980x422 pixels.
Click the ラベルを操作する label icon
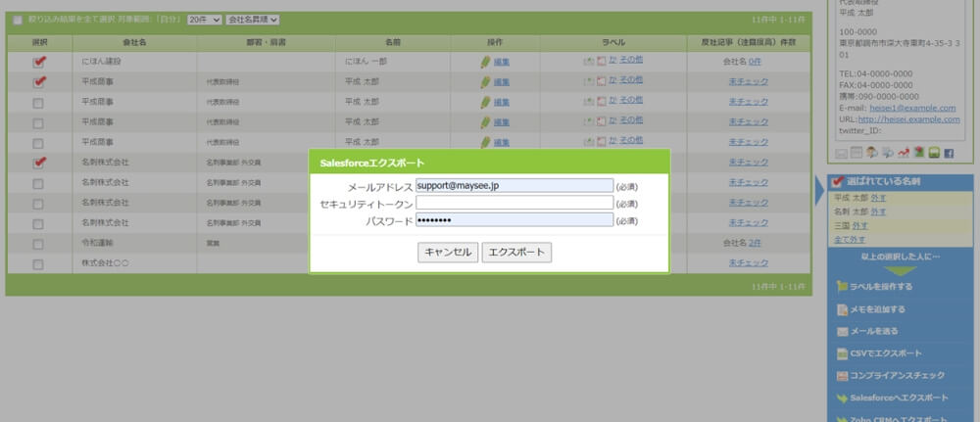(x=842, y=287)
